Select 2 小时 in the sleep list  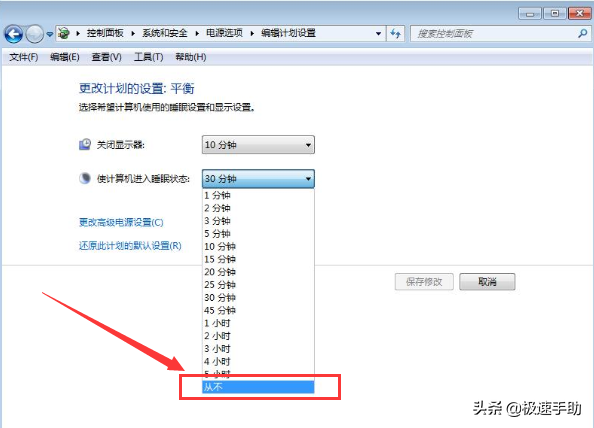click(x=258, y=336)
